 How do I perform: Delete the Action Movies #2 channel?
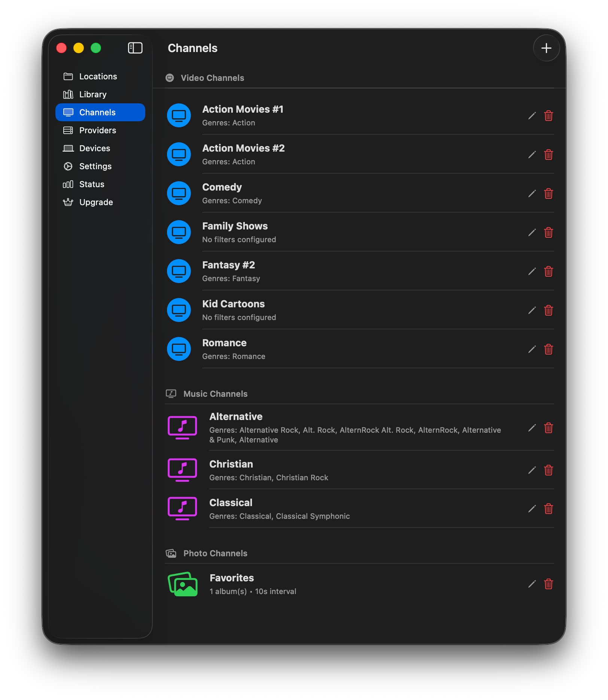(x=548, y=155)
